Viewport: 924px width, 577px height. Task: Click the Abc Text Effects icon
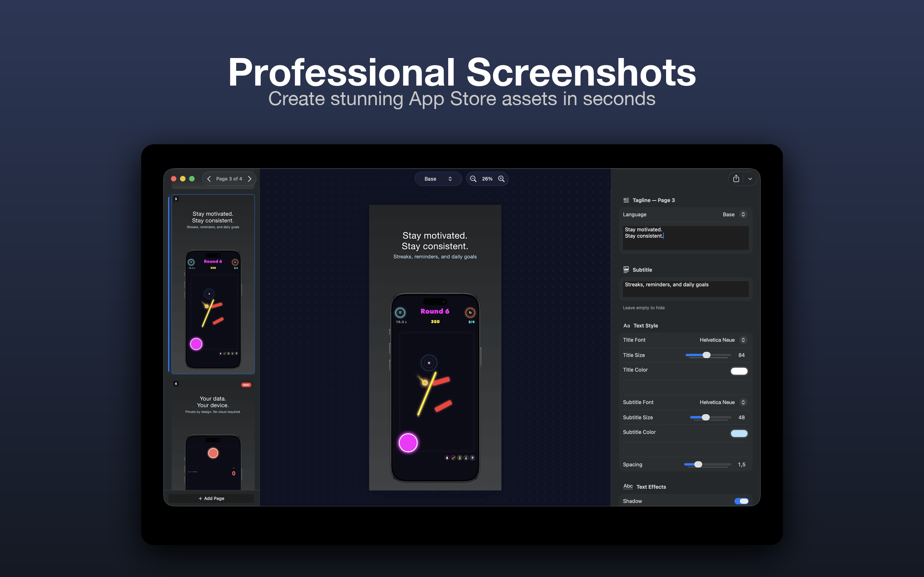[628, 486]
